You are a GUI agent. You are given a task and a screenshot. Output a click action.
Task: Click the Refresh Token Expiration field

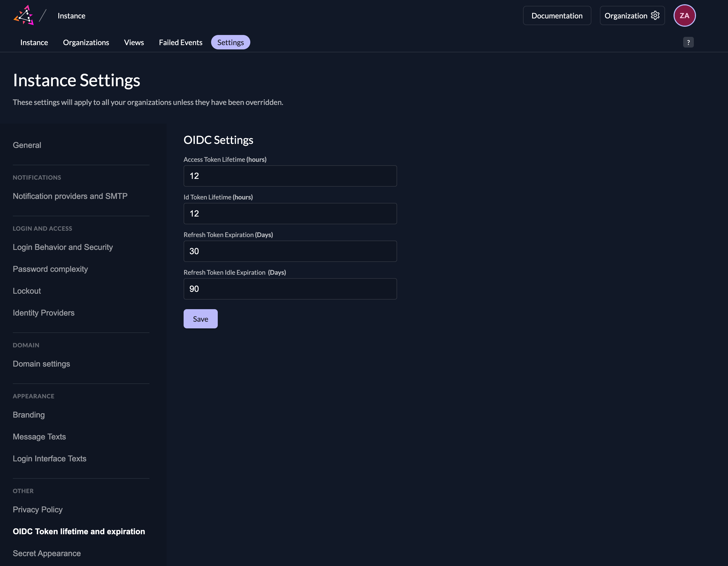tap(290, 251)
